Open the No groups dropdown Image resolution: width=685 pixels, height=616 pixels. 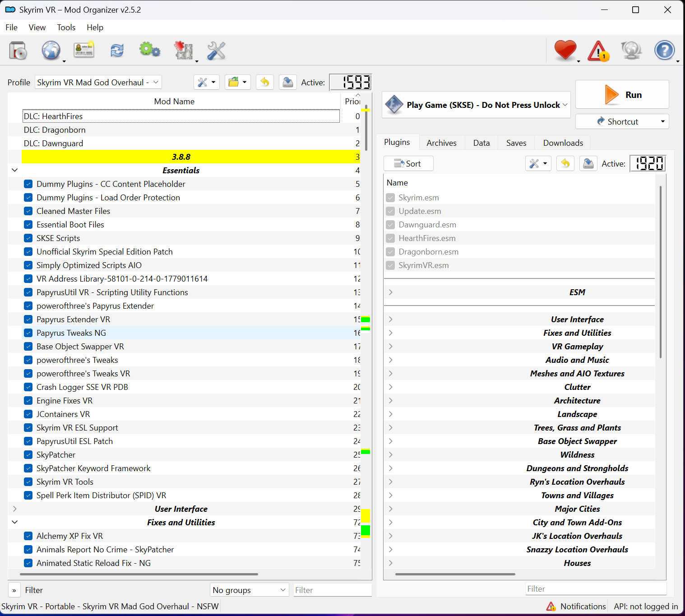click(x=250, y=590)
